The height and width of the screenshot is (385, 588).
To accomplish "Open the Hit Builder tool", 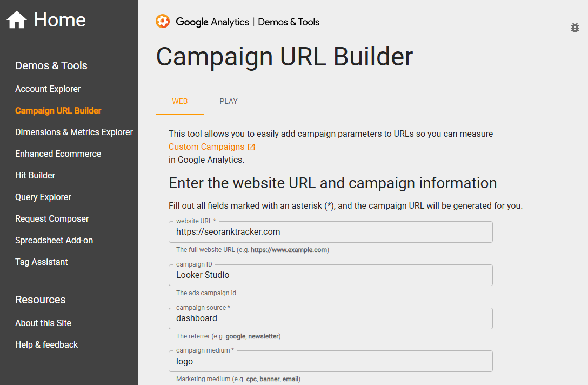I will 35,175.
